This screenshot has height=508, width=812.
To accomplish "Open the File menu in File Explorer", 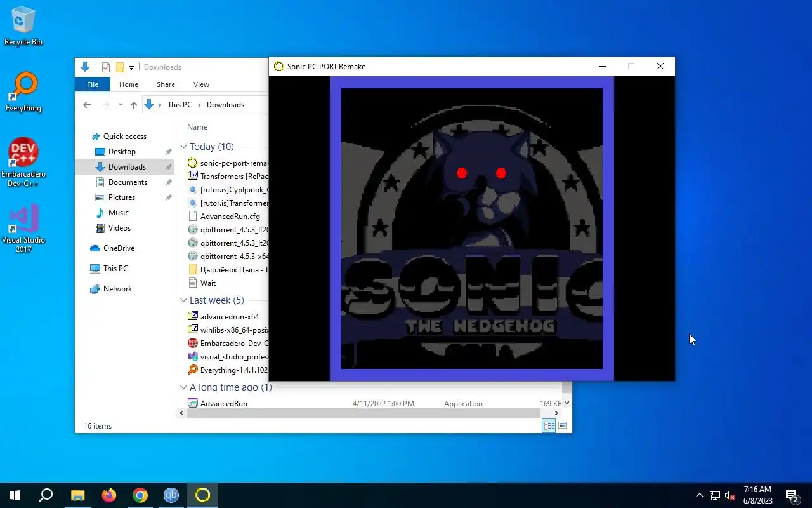I will pyautogui.click(x=93, y=84).
